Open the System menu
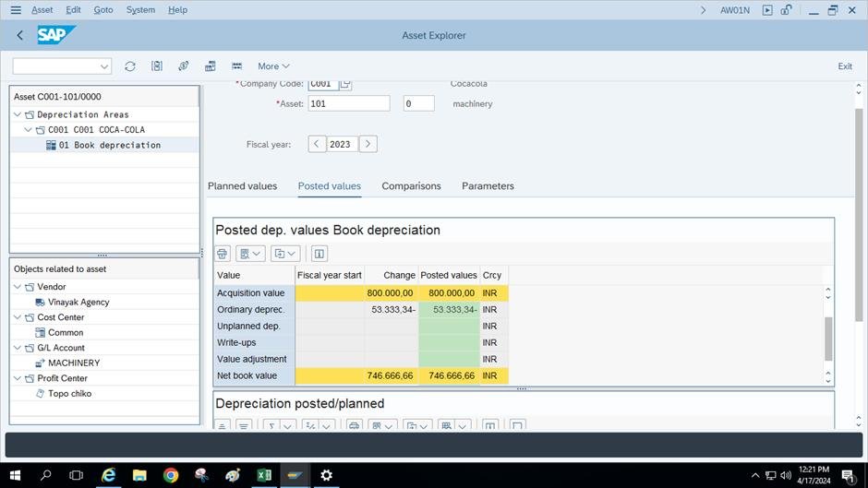This screenshot has width=868, height=488. tap(140, 10)
